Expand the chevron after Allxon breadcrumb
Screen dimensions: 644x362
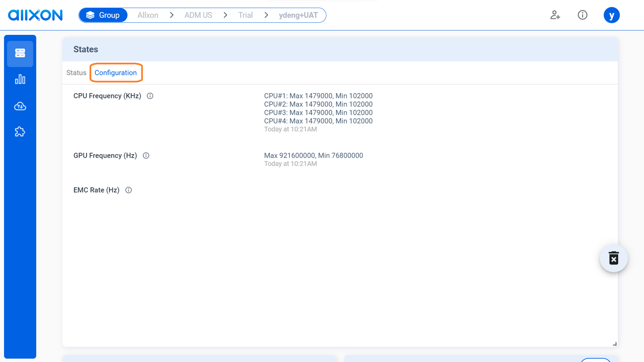tap(172, 15)
